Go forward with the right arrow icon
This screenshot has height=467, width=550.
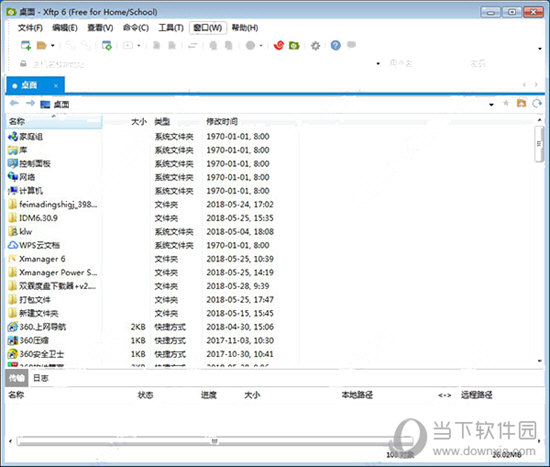pyautogui.click(x=30, y=103)
